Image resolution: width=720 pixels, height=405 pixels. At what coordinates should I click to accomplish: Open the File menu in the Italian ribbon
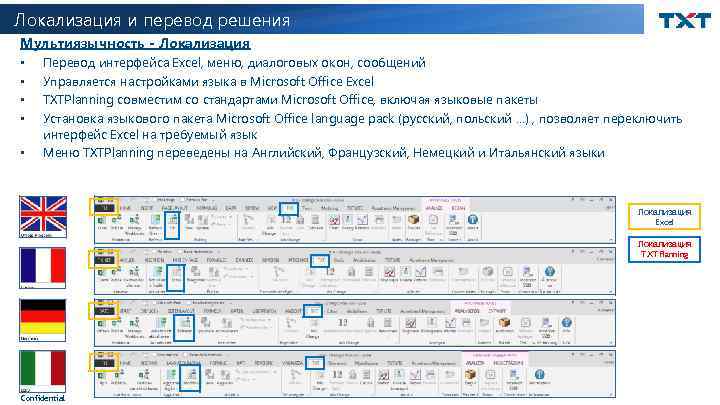pos(106,363)
